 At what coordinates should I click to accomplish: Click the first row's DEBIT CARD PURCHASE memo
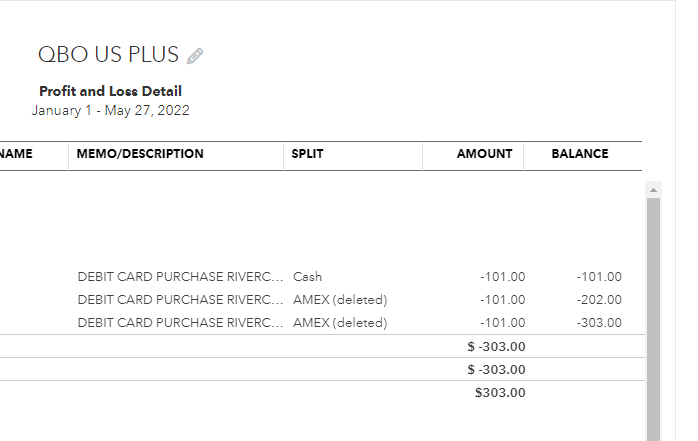tap(180, 277)
